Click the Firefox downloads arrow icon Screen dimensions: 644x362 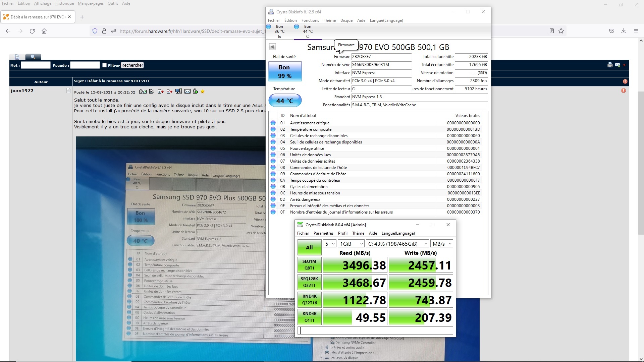(x=624, y=31)
